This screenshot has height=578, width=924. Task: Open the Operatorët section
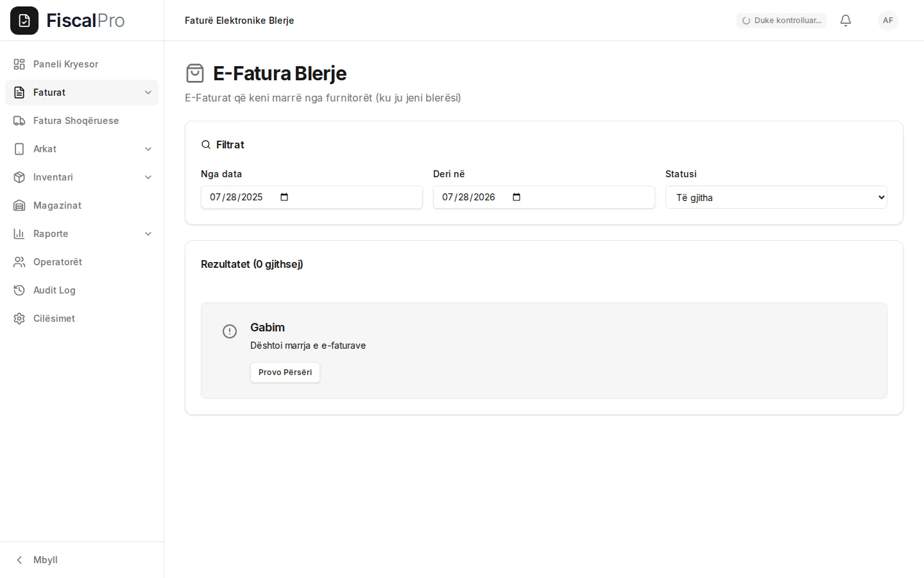pyautogui.click(x=81, y=262)
